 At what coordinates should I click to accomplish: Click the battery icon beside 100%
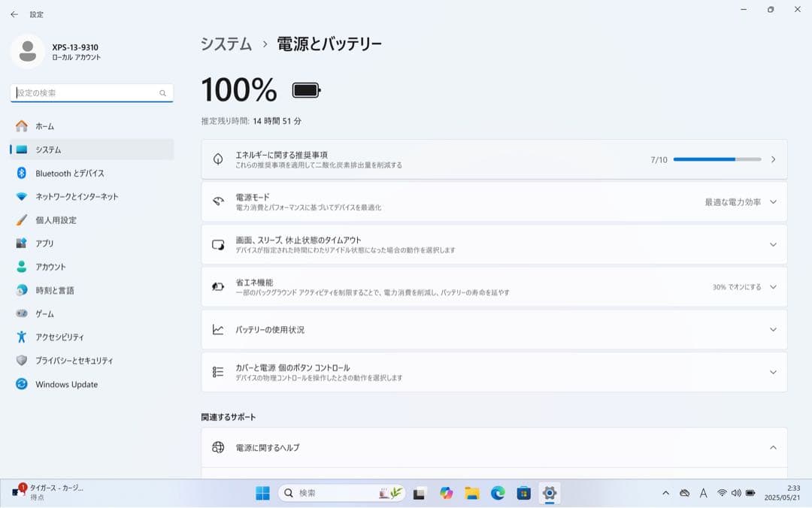coord(305,89)
